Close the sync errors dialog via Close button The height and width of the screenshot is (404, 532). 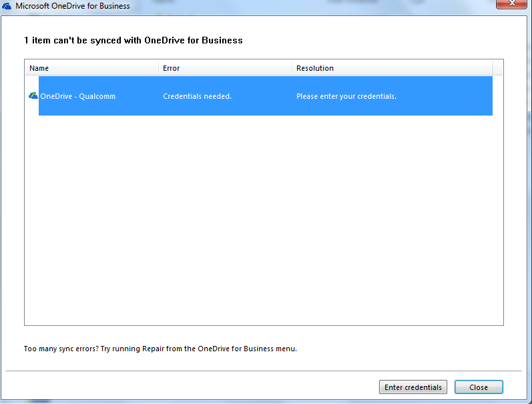coord(479,387)
